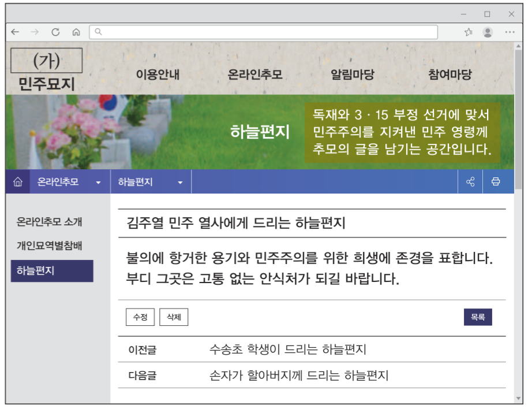Open previous post 수송초 학생이 드리는 하늘편지
The height and width of the screenshot is (409, 532).
click(288, 349)
